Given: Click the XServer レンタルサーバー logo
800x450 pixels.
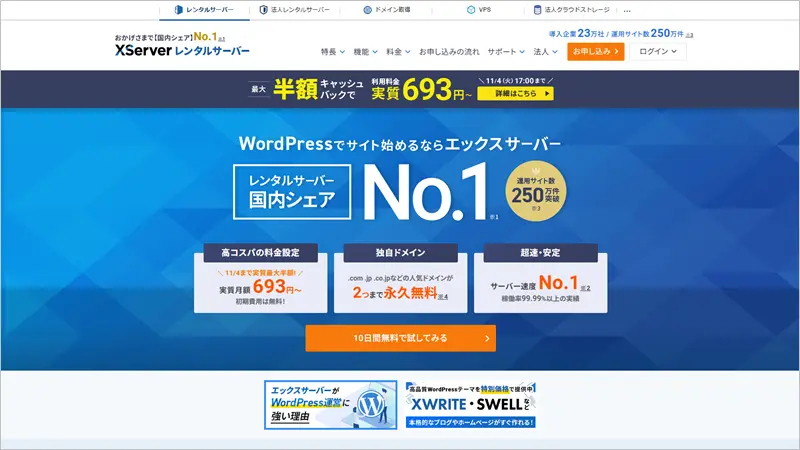Looking at the screenshot, I should 181,50.
